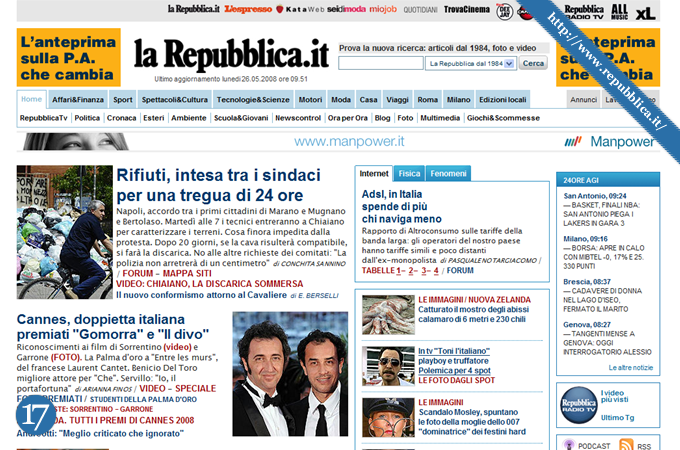The image size is (680, 450).
Task: Open the Tecnologie&Scienze tab
Action: click(253, 100)
